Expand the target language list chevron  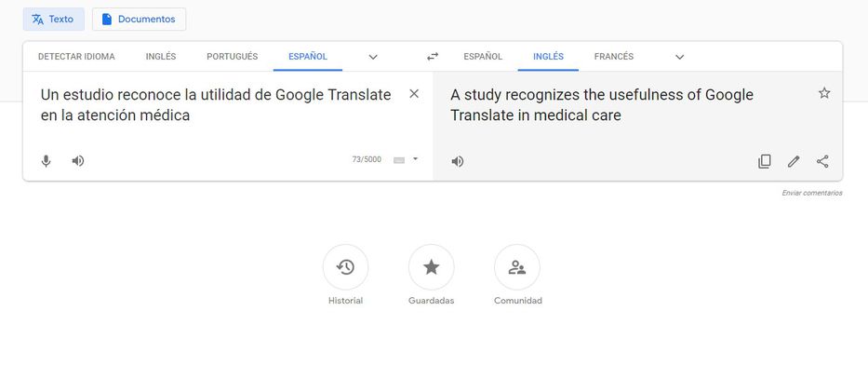pyautogui.click(x=679, y=57)
